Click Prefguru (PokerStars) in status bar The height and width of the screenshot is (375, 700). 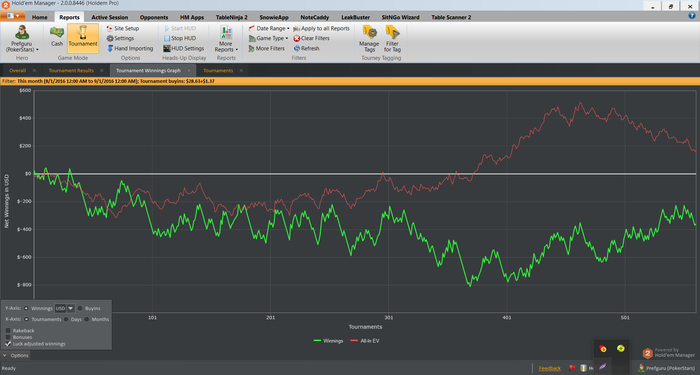666,368
